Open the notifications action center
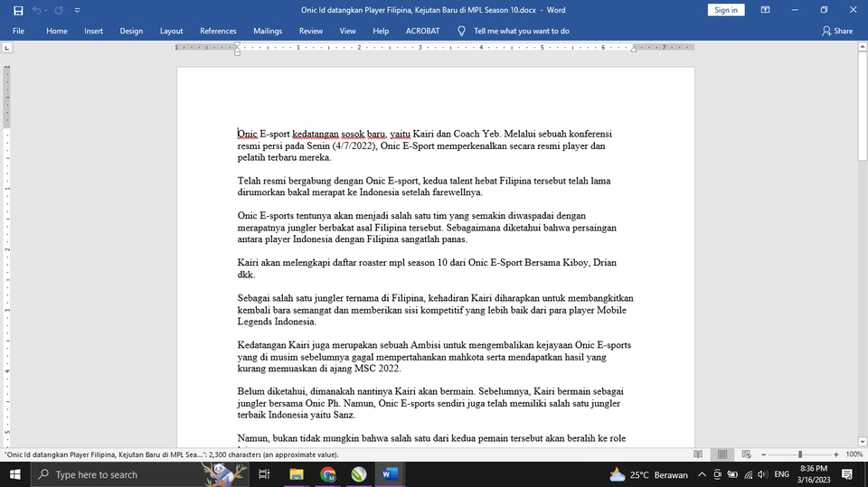 coord(847,474)
